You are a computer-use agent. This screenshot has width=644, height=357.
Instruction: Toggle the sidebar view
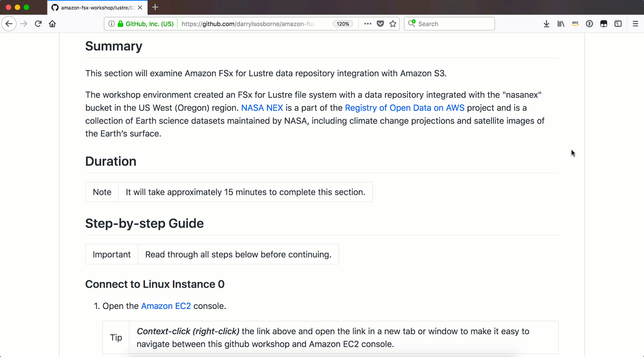tap(618, 24)
